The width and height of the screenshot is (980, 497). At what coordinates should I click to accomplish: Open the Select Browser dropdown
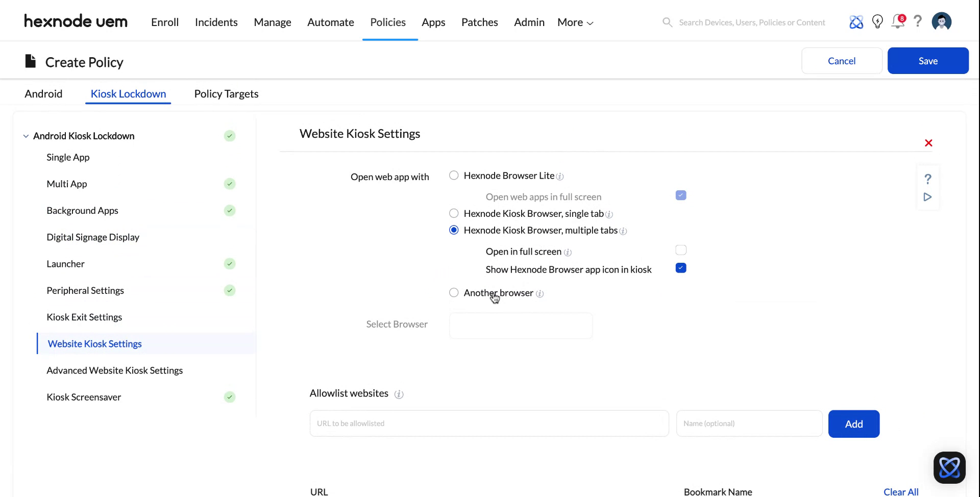point(521,326)
